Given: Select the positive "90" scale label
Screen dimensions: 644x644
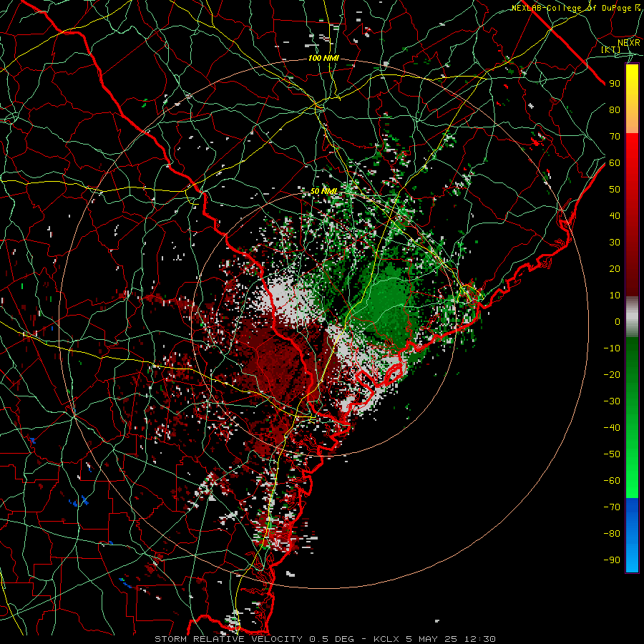Looking at the screenshot, I should pyautogui.click(x=615, y=84).
